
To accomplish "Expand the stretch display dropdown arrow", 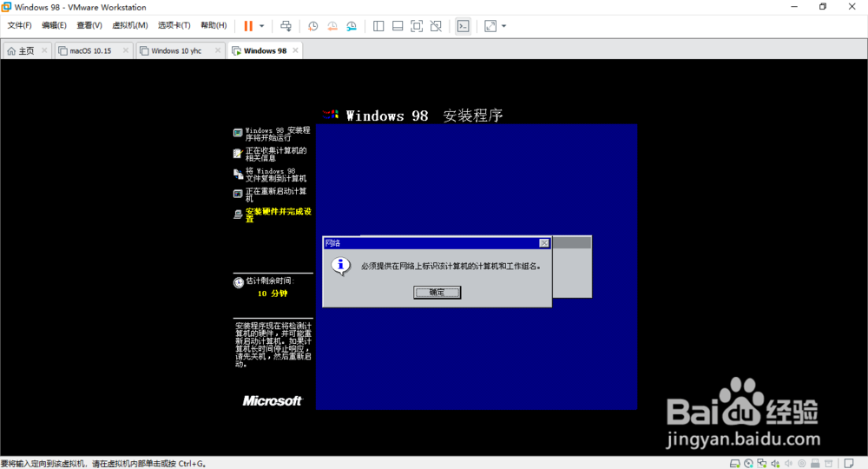I will 503,26.
